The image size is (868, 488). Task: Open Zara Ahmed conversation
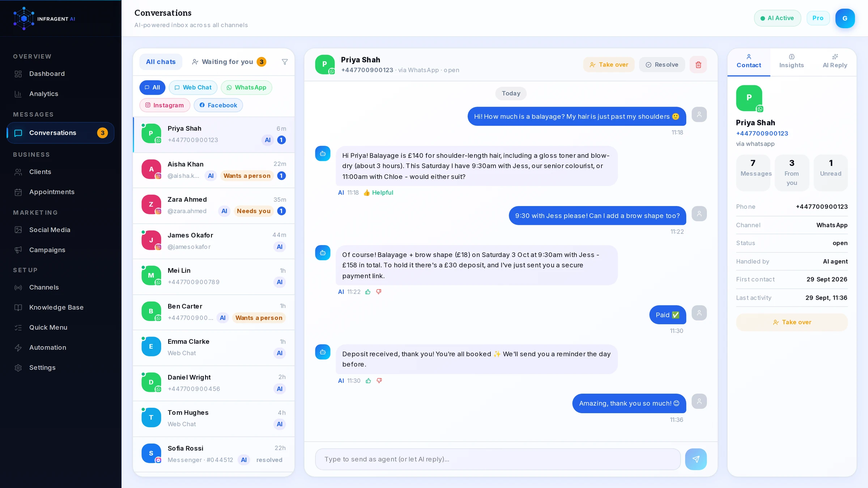point(214,205)
